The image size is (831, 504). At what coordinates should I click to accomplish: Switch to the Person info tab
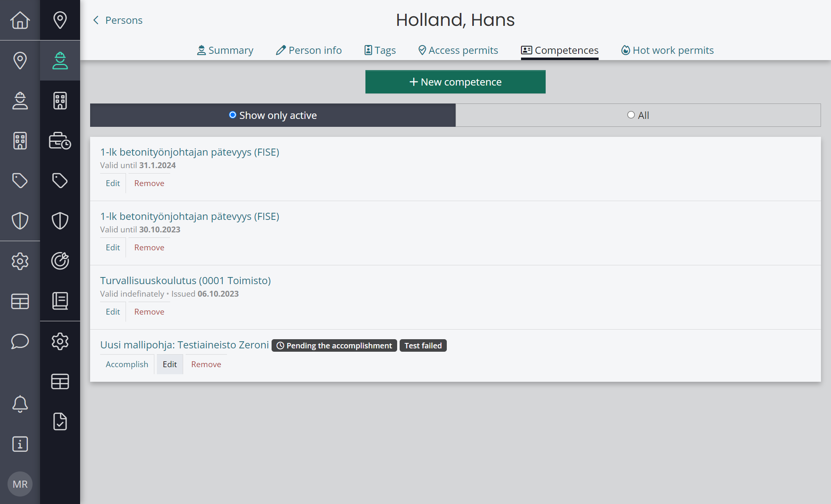[309, 50]
